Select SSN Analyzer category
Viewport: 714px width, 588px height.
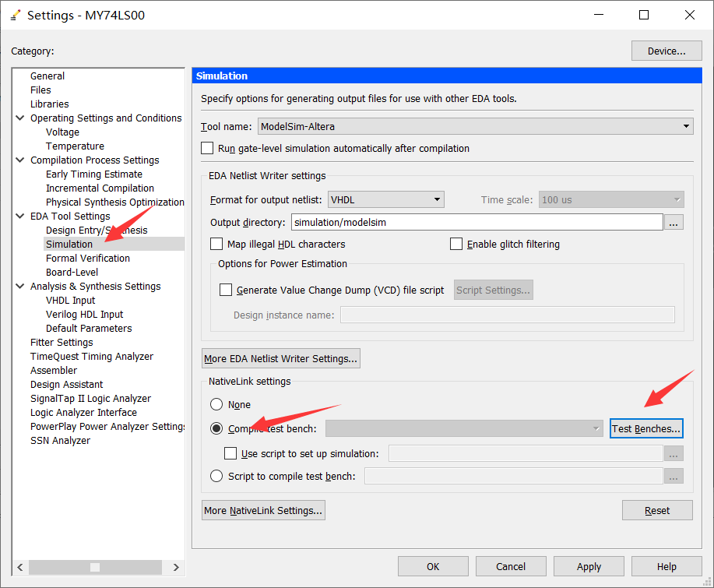60,441
